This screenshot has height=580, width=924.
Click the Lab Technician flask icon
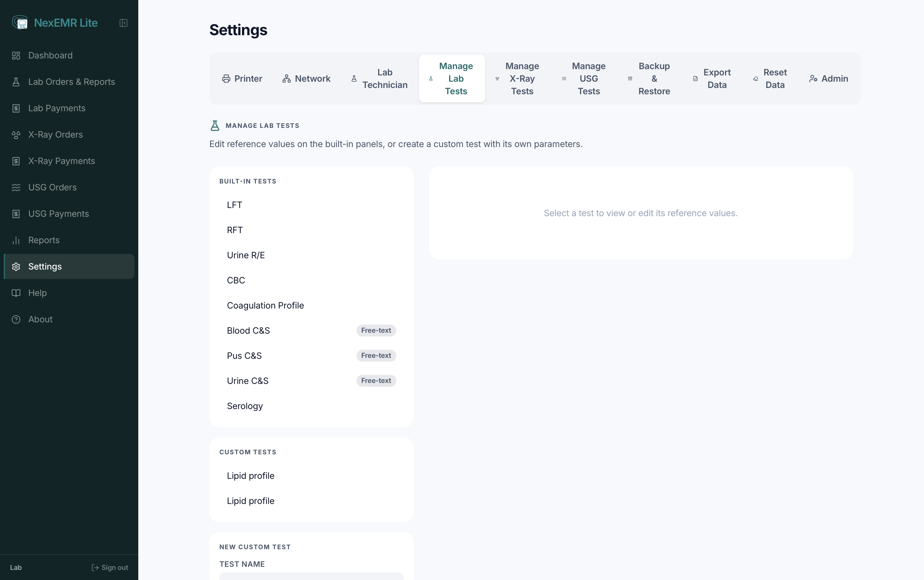(354, 79)
